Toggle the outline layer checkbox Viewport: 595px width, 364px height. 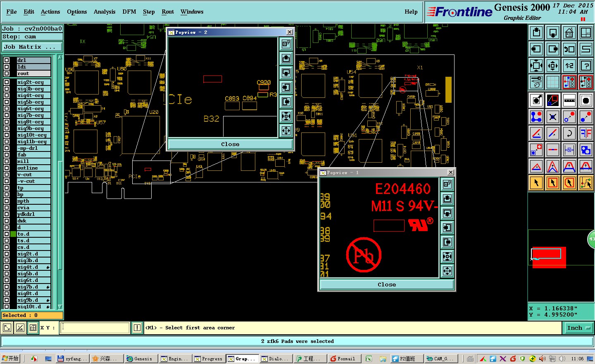tap(7, 168)
